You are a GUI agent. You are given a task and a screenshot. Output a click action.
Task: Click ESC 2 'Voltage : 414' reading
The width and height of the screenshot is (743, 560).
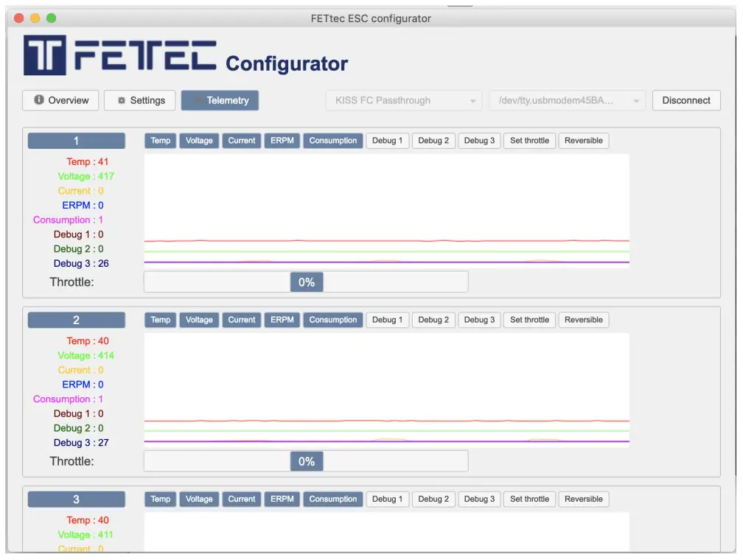click(86, 355)
